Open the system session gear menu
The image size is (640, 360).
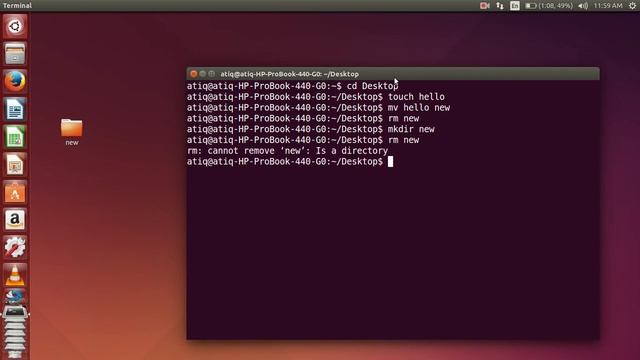632,6
